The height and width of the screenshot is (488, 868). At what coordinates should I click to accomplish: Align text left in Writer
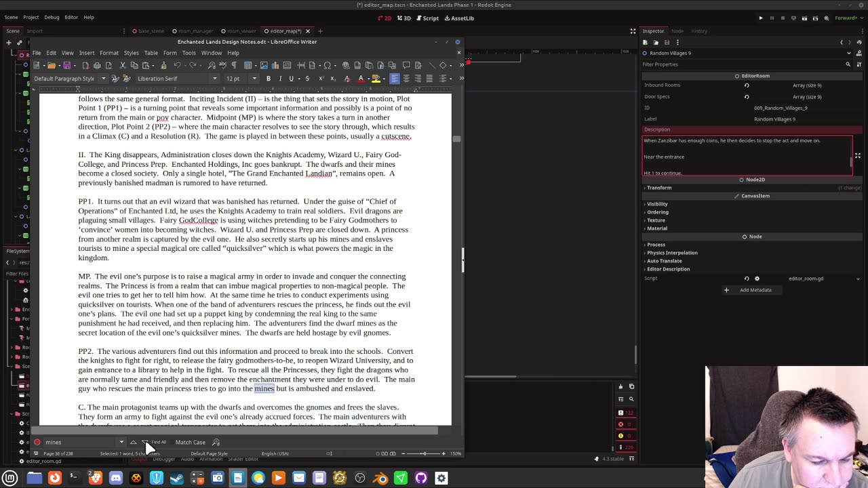[395, 79]
